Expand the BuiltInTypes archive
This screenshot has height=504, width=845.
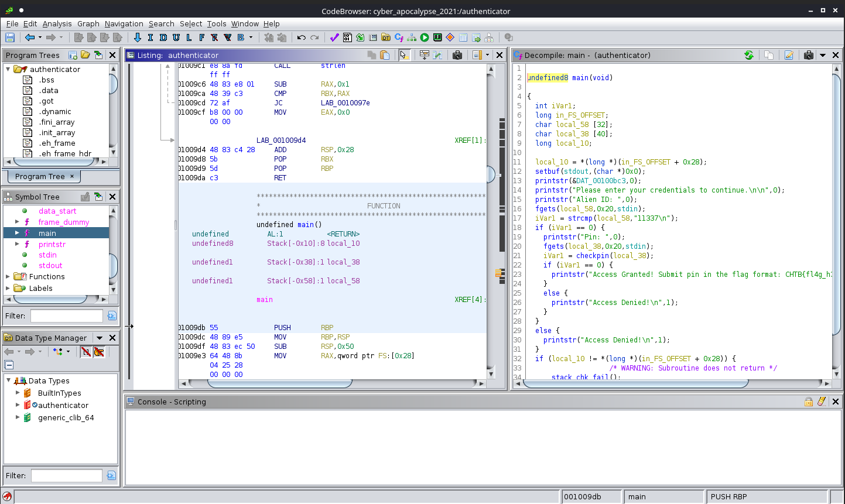coord(18,393)
